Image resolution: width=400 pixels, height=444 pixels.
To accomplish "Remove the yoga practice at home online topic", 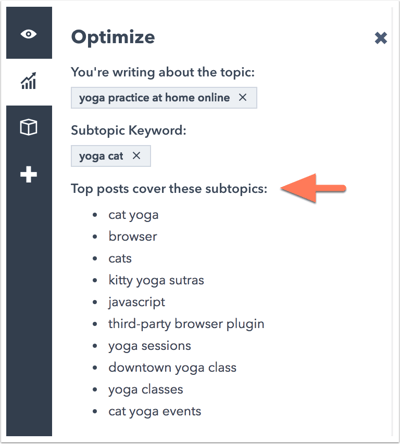I will tap(243, 97).
